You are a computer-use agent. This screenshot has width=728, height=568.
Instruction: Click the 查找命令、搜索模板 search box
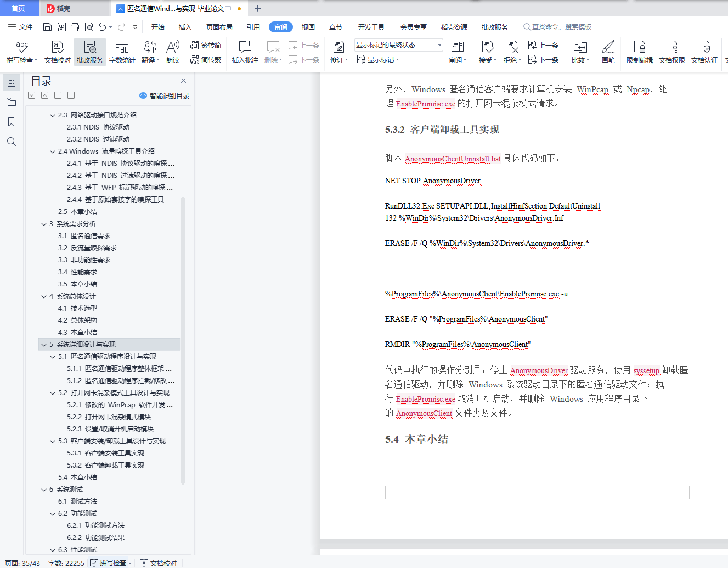(558, 27)
